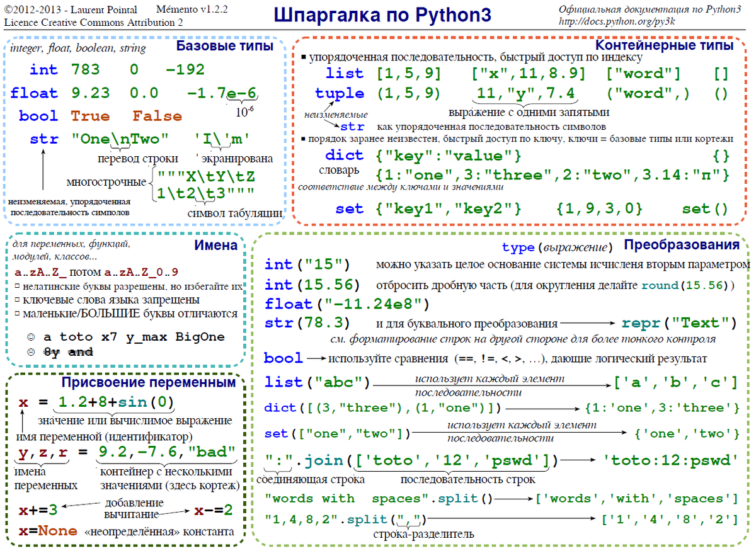The image size is (756, 551).
Task: Click the bool value False
Action: point(157,116)
